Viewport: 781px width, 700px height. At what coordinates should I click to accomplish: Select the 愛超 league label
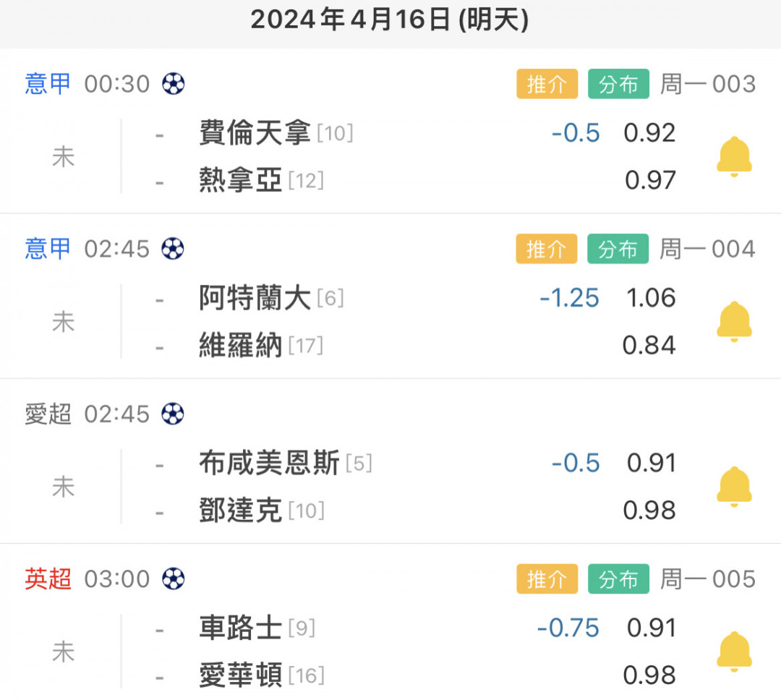click(48, 414)
